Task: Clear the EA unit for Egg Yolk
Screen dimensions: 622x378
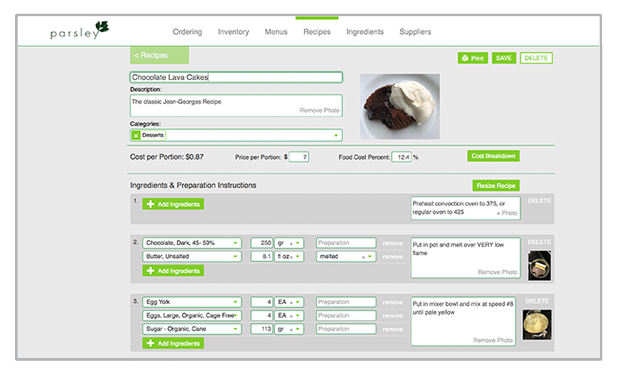Action: pos(291,302)
